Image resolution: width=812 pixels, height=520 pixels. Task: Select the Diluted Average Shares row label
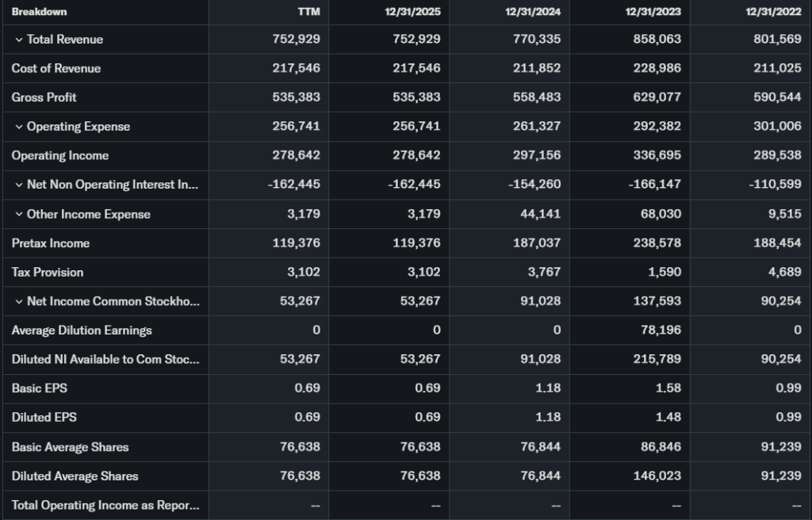click(75, 476)
